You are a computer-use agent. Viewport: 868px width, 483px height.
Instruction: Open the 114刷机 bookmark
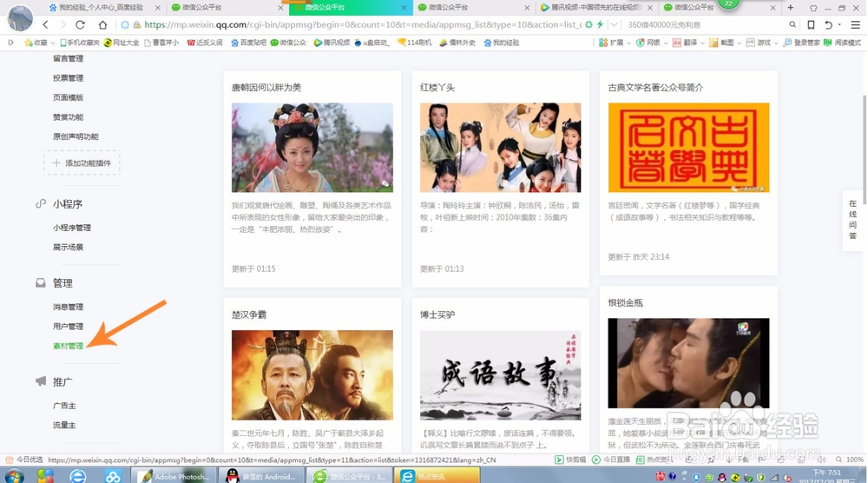(x=415, y=43)
